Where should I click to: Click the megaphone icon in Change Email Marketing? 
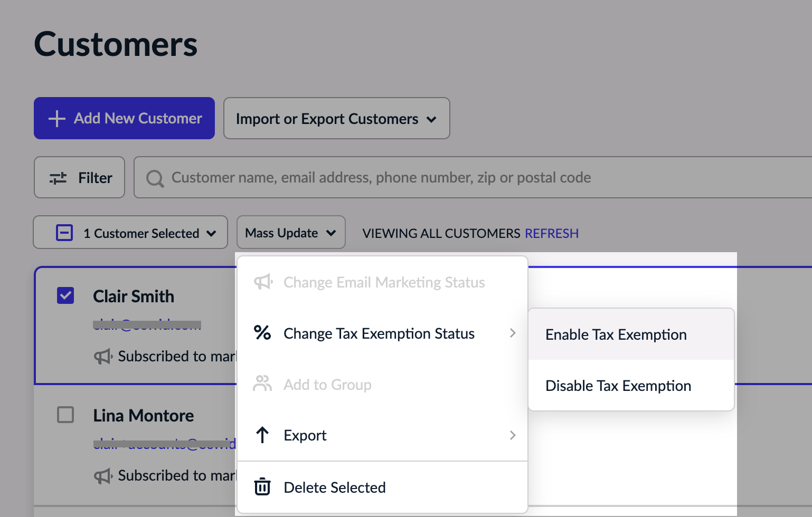click(x=263, y=282)
